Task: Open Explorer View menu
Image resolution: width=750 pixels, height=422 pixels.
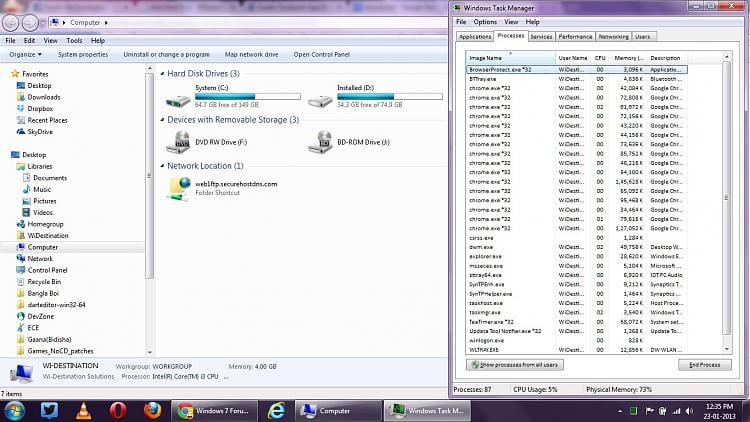Action: [50, 41]
